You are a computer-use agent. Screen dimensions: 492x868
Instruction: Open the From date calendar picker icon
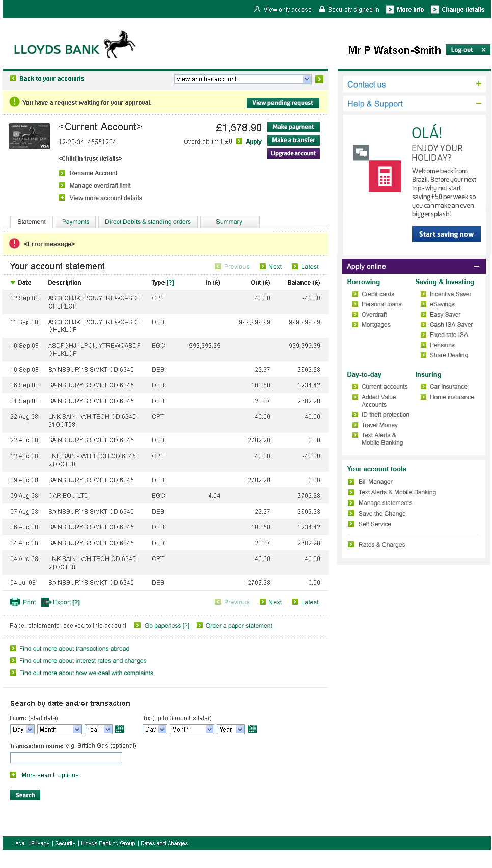click(x=120, y=729)
